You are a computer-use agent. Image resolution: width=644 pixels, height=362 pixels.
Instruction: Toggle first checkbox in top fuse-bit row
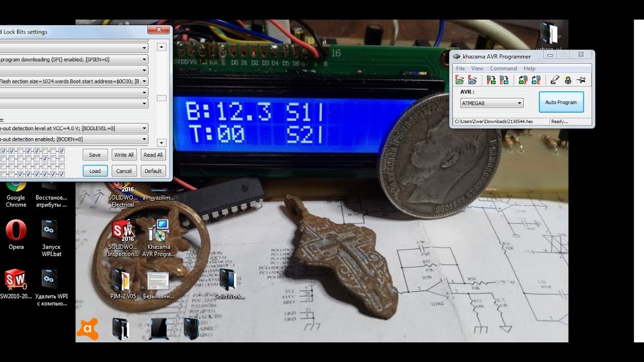(4, 151)
